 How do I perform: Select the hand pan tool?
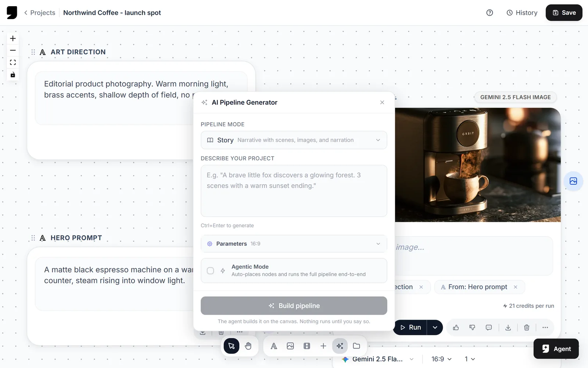248,346
